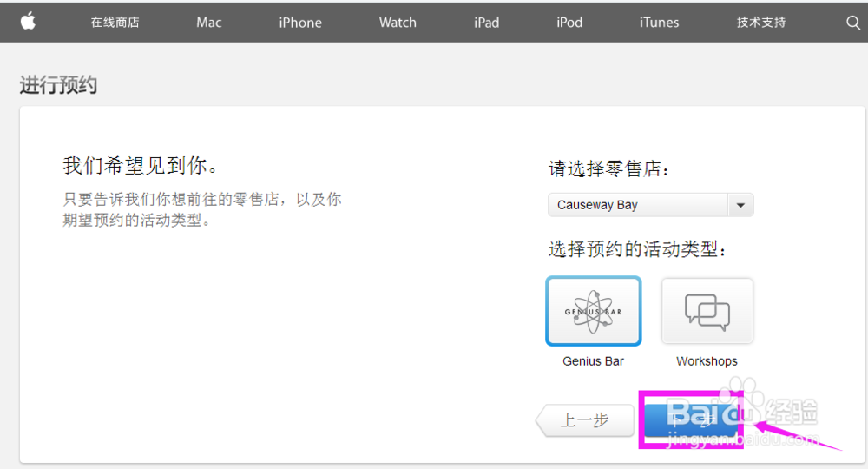The width and height of the screenshot is (868, 469).
Task: Click the 进行预约 page heading
Action: (x=59, y=85)
